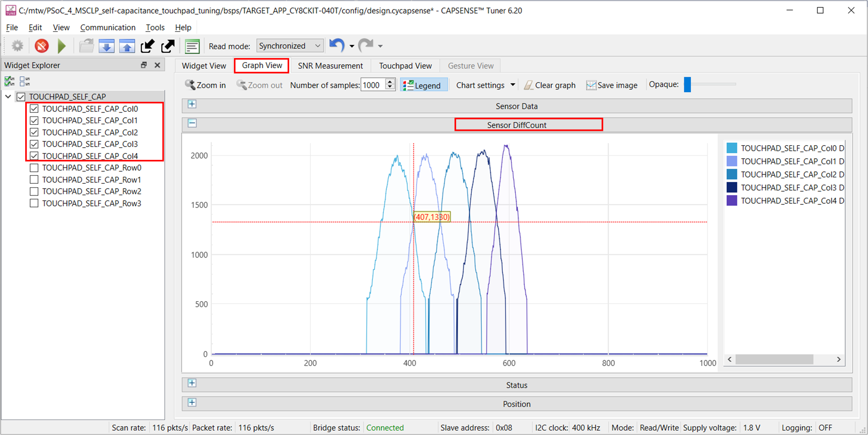868x435 pixels.
Task: Switch to Touchpad View tab
Action: (405, 66)
